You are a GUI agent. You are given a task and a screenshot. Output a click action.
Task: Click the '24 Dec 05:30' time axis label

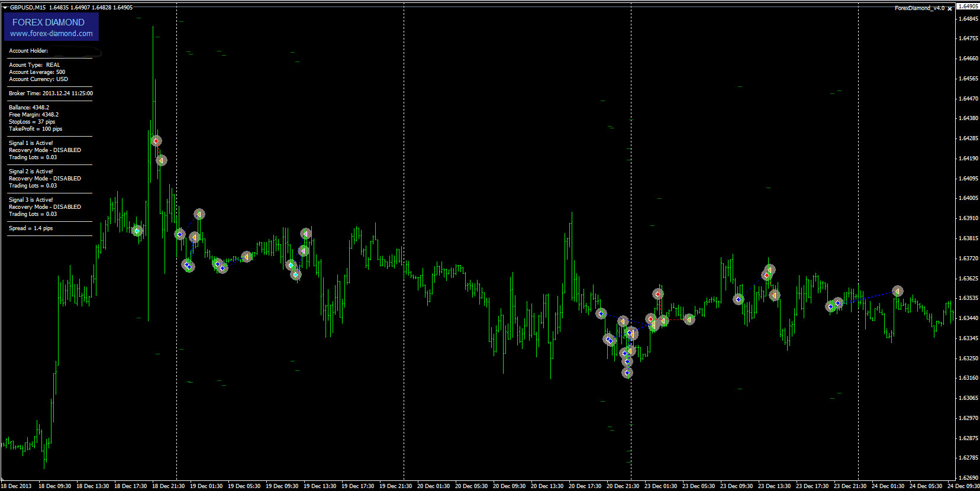(926, 486)
